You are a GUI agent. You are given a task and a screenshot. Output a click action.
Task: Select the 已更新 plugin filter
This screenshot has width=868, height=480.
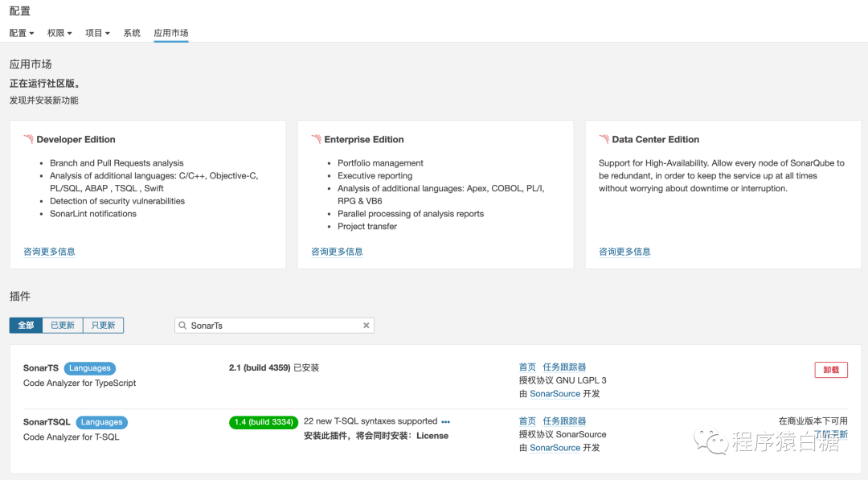click(63, 325)
